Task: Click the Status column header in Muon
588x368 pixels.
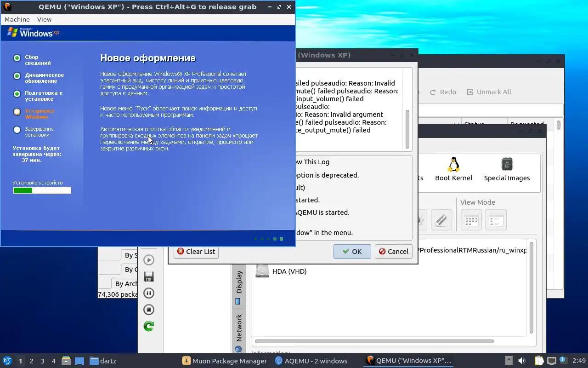Action: click(484, 124)
